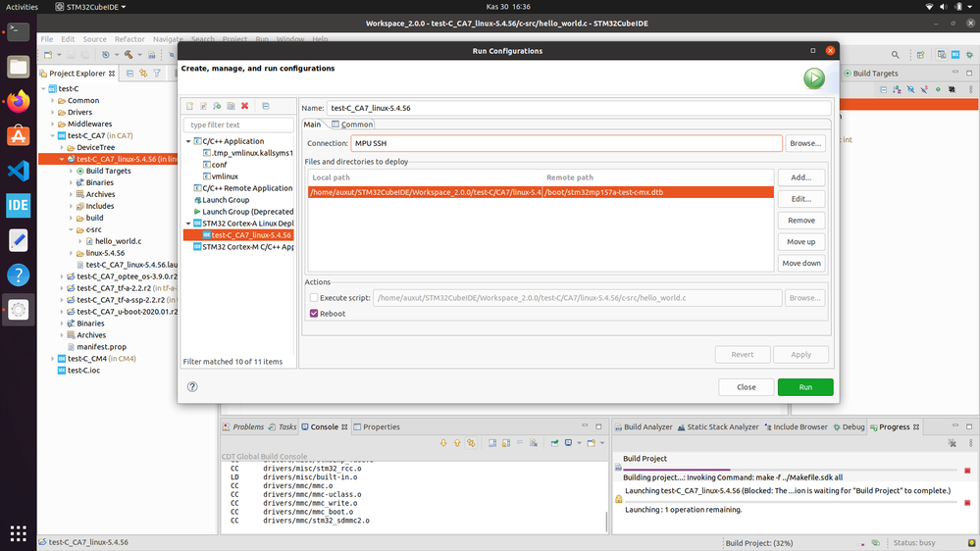Open STM32CubeIDE from the dock
980x551 pixels.
click(x=18, y=206)
